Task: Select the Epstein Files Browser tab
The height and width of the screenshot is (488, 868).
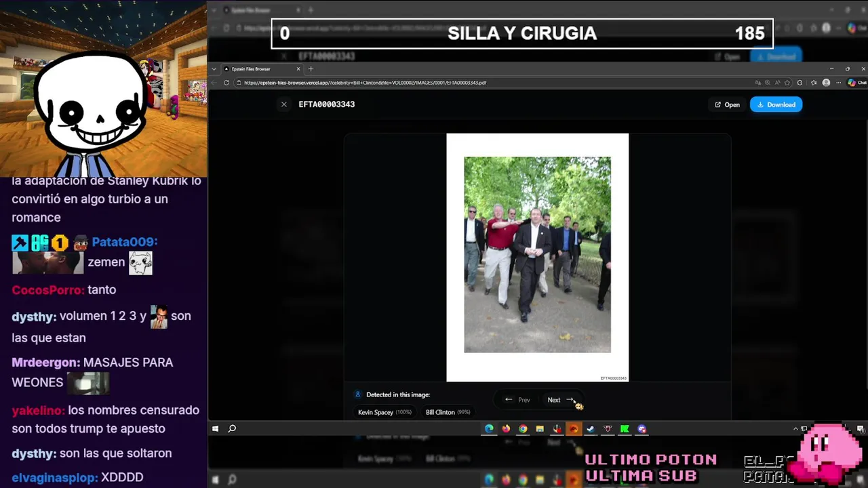Action: tap(262, 68)
